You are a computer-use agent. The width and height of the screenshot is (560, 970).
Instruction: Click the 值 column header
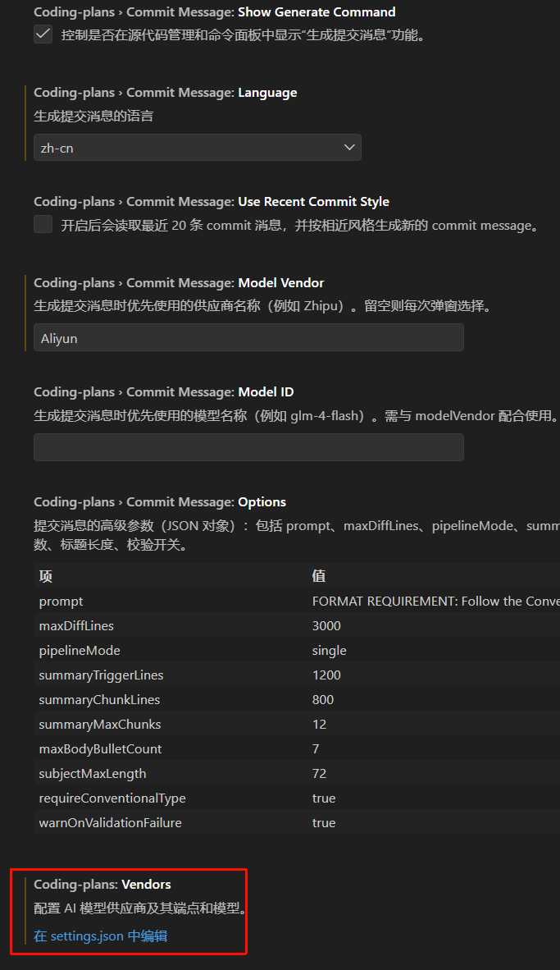319,576
